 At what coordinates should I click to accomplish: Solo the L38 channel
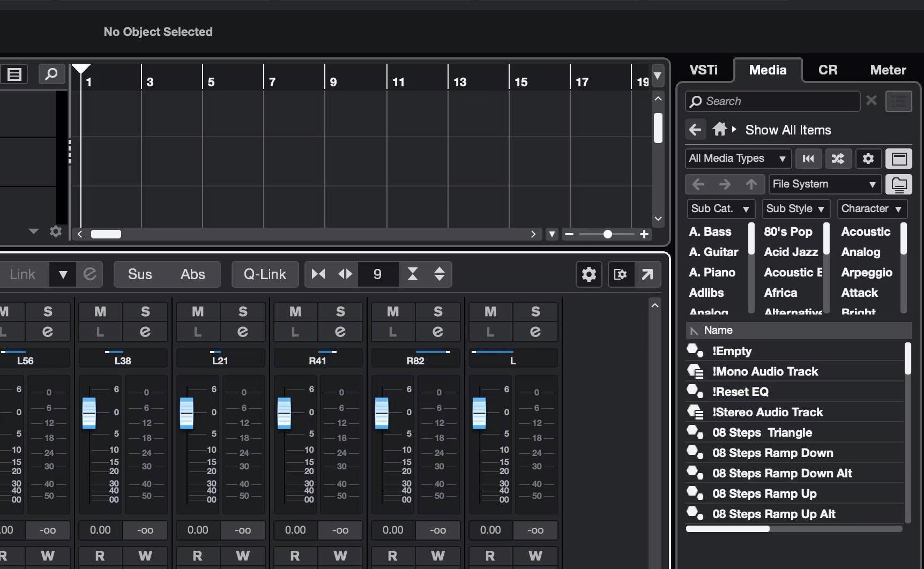point(145,311)
